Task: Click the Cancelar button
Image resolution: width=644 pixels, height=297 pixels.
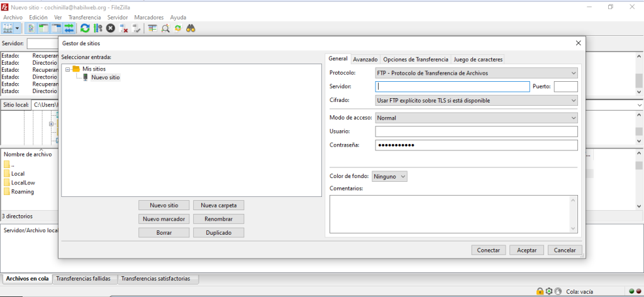Action: (565, 250)
